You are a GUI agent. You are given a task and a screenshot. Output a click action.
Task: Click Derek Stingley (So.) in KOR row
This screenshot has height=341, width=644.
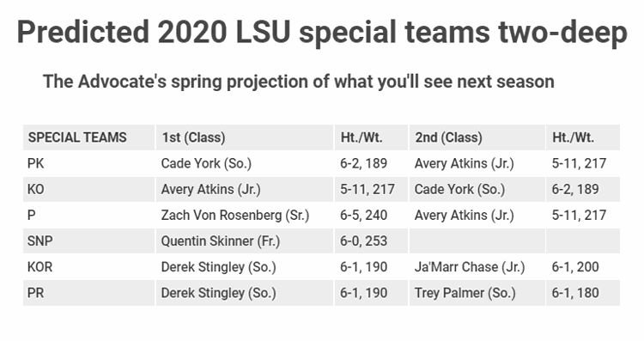pos(218,267)
